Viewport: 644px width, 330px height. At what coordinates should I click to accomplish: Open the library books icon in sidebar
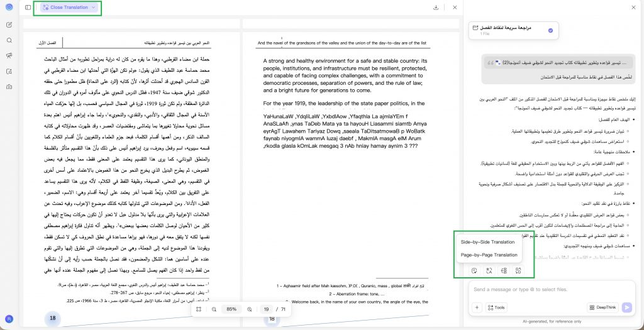coord(9,87)
